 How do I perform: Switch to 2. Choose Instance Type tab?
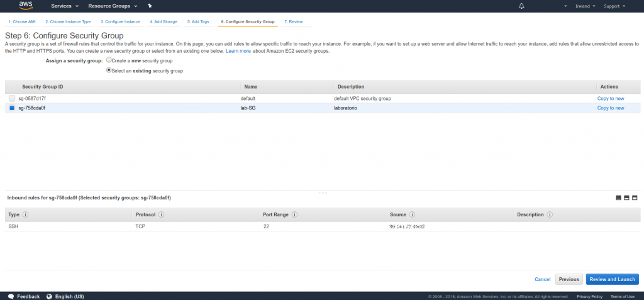point(68,21)
